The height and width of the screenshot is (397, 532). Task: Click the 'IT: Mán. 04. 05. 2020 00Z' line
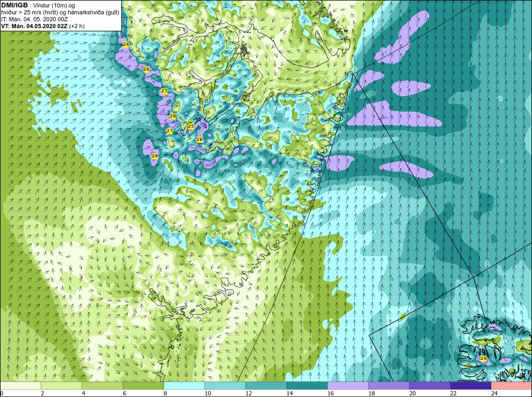pos(35,19)
